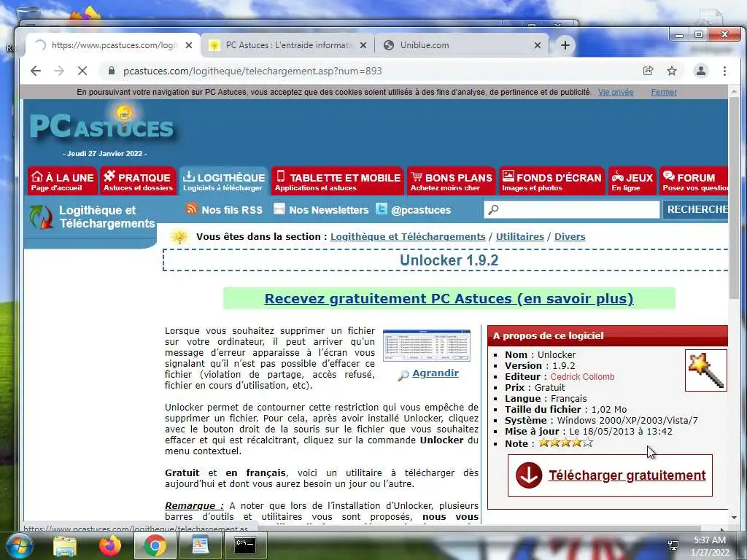
Task: Click the network tray icon
Action: (673, 545)
